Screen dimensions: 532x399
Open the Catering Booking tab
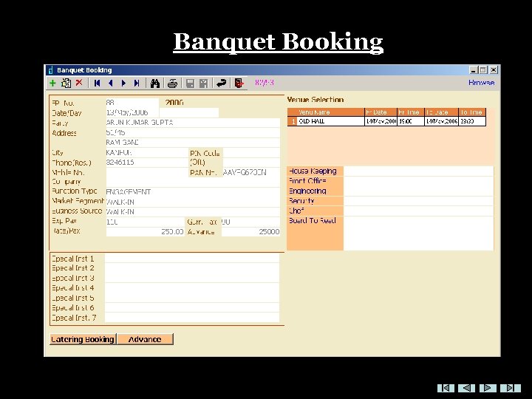83,339
